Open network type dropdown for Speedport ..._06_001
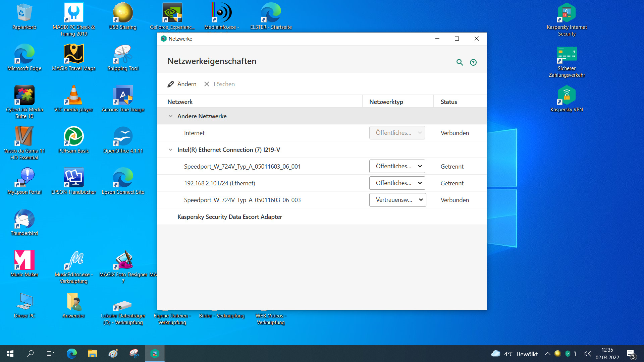This screenshot has height=362, width=644. (397, 166)
